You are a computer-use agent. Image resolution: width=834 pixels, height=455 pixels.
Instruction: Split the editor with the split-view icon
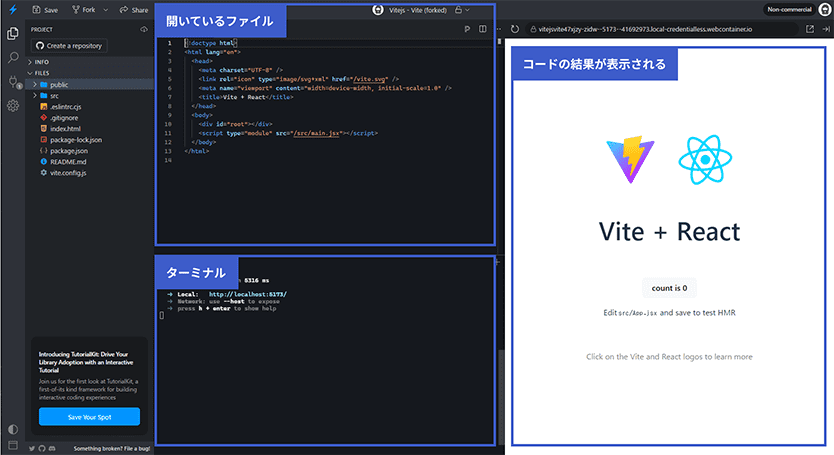click(x=482, y=29)
